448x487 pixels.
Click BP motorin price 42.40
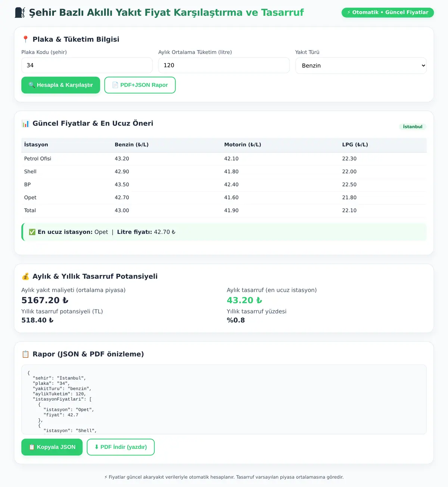click(x=231, y=184)
